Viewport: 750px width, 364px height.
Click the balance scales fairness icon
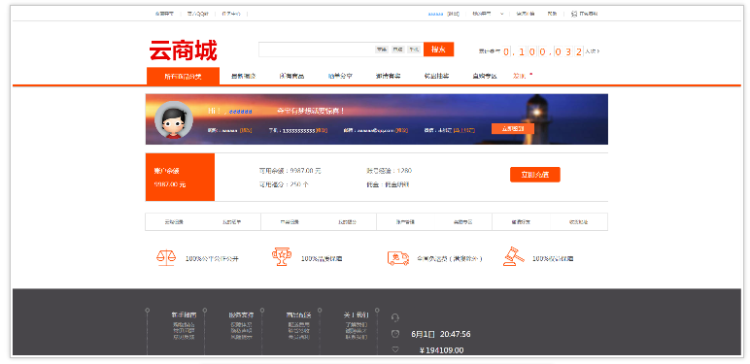click(166, 258)
